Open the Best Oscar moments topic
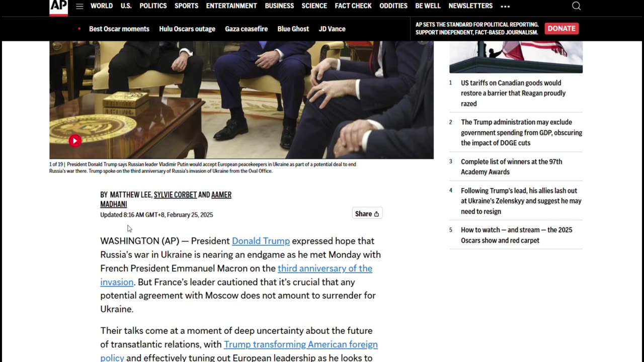 coord(119,29)
